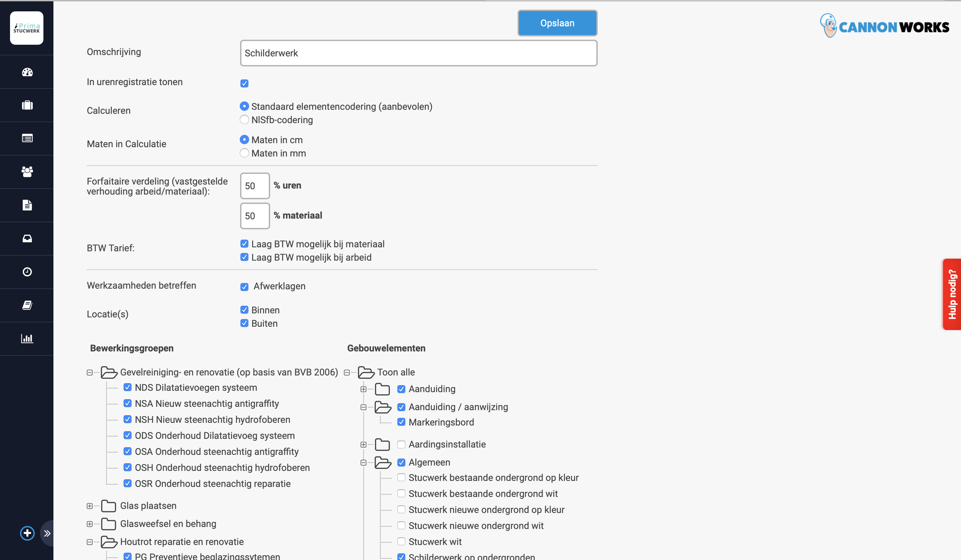Open the people group icon in sidebar
Viewport: 961px width, 560px height.
click(x=27, y=172)
